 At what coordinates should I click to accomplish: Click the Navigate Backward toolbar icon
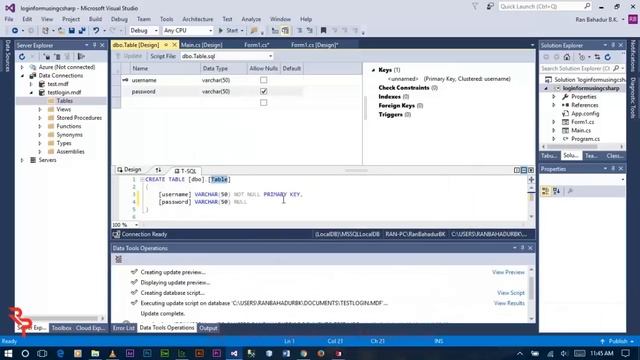[15, 31]
